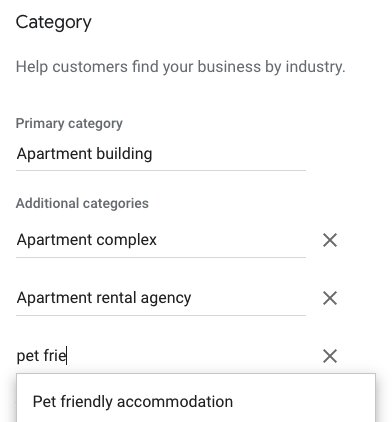Focus the Apartment rental agency field
This screenshot has height=422, width=392.
161,298
